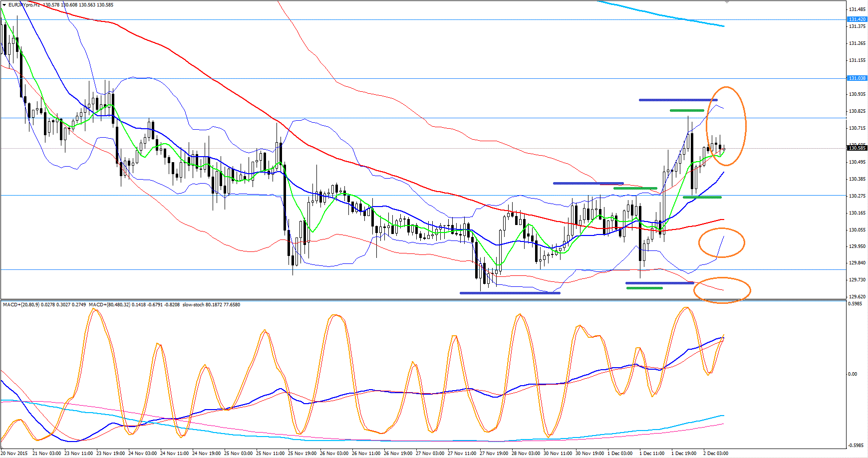This screenshot has height=458, width=868.
Task: Click the 26 Nov 03:00 time label
Action: point(334,454)
